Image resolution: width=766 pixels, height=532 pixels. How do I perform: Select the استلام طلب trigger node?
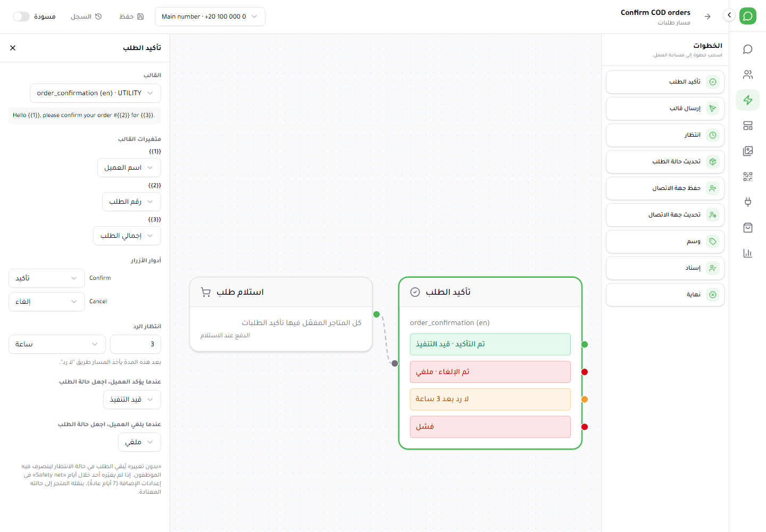281,314
